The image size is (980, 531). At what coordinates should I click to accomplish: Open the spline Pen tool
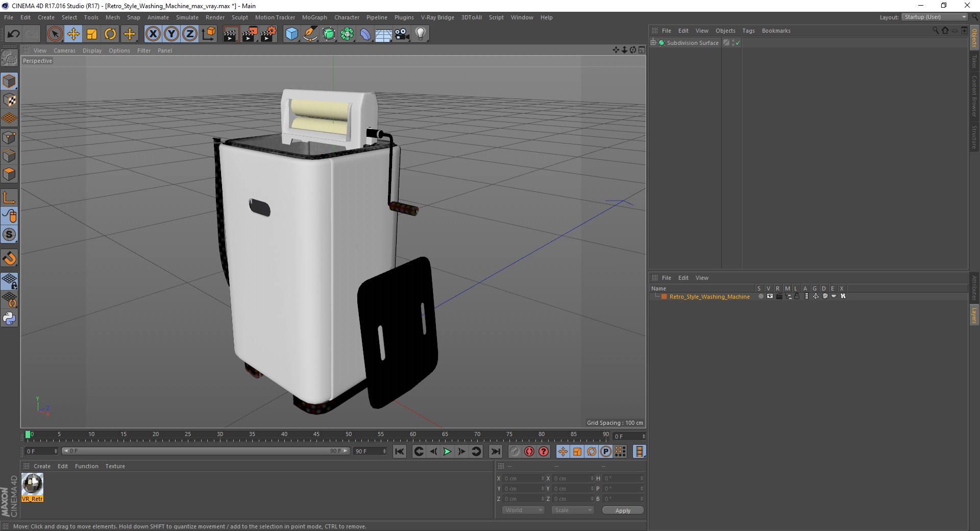tap(310, 34)
